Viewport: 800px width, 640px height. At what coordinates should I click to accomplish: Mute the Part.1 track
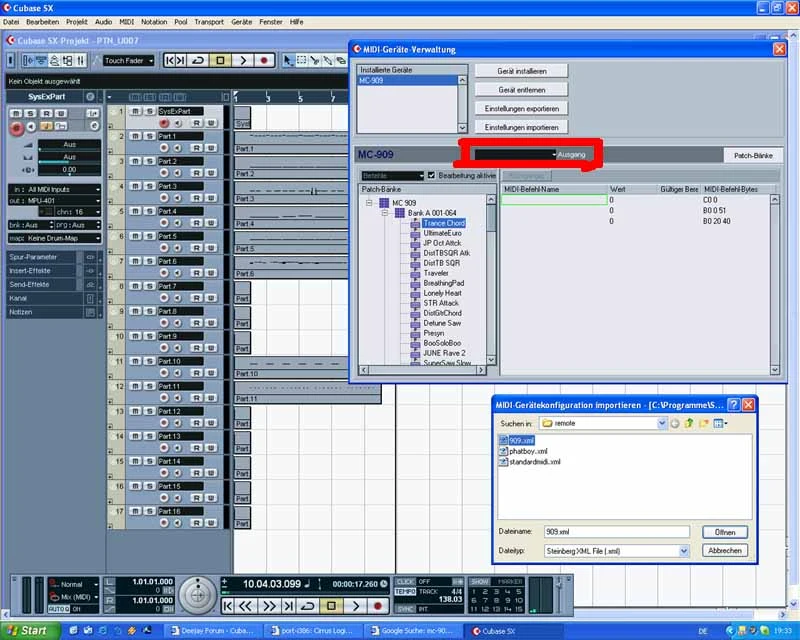tap(135, 136)
